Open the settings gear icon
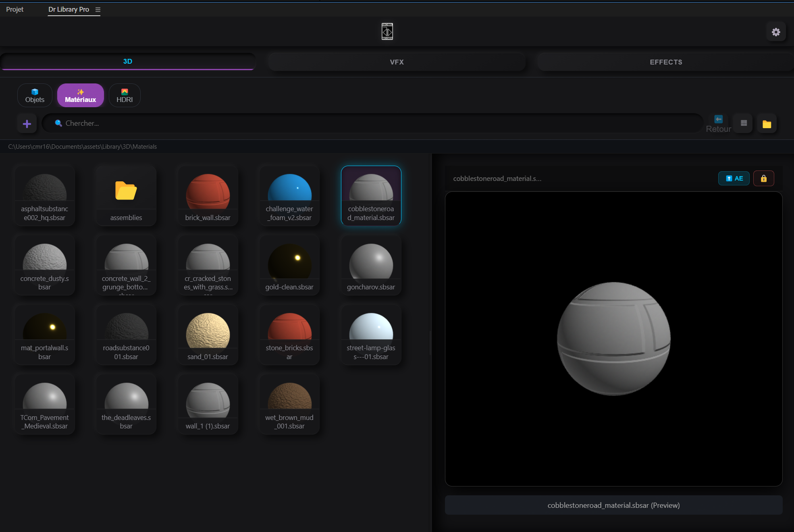 tap(776, 32)
